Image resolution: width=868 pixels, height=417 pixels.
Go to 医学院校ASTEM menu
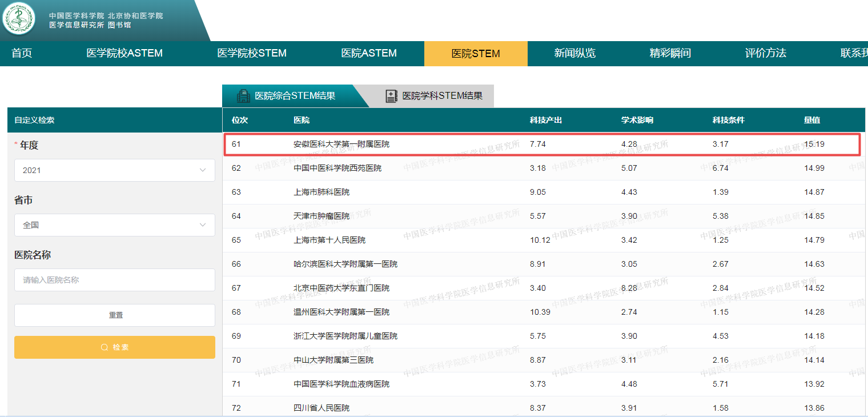[x=124, y=54]
